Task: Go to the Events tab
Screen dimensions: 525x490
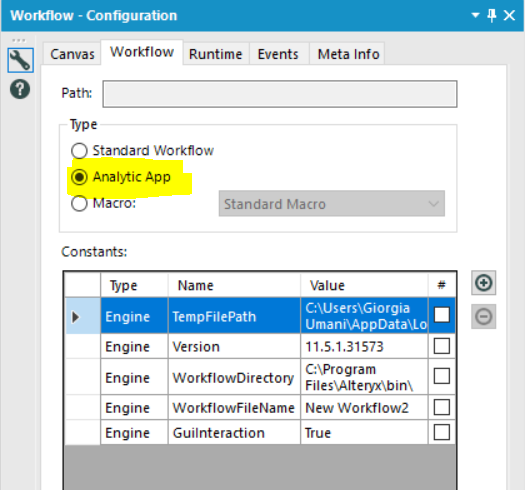Action: [278, 54]
